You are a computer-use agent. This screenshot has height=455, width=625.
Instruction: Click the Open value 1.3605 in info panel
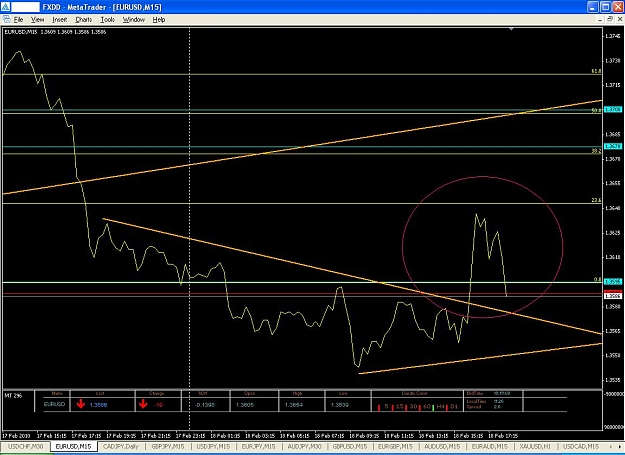245,405
